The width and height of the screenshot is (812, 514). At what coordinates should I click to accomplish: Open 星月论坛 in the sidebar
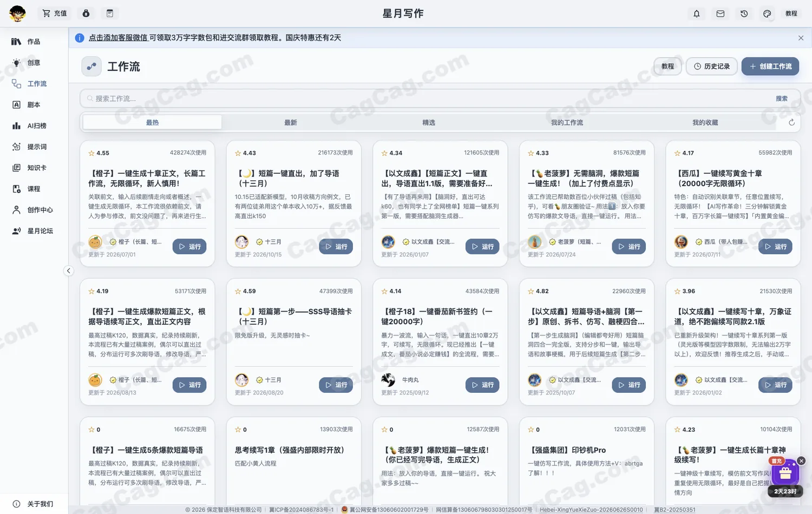click(34, 231)
